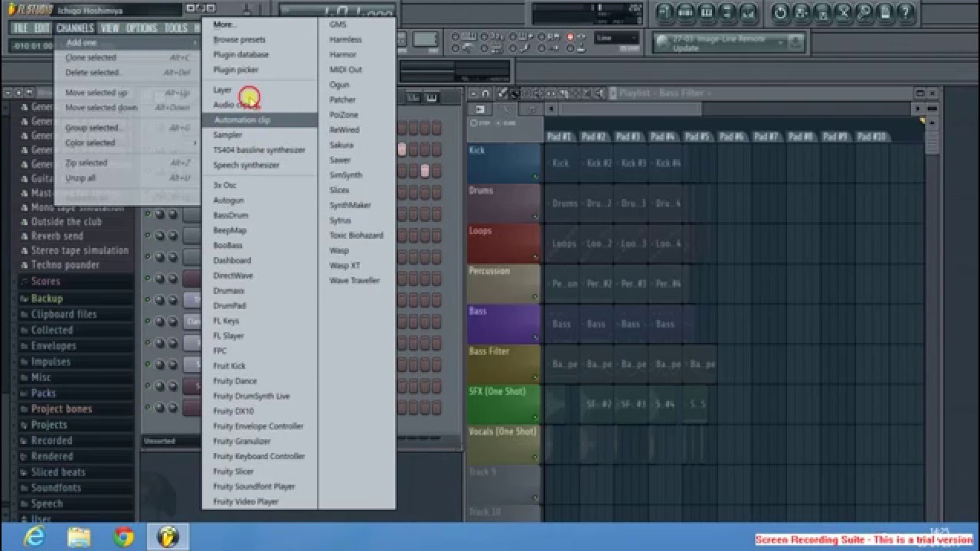Image resolution: width=980 pixels, height=551 pixels.
Task: Open graph editor in channel window
Action: (x=413, y=97)
